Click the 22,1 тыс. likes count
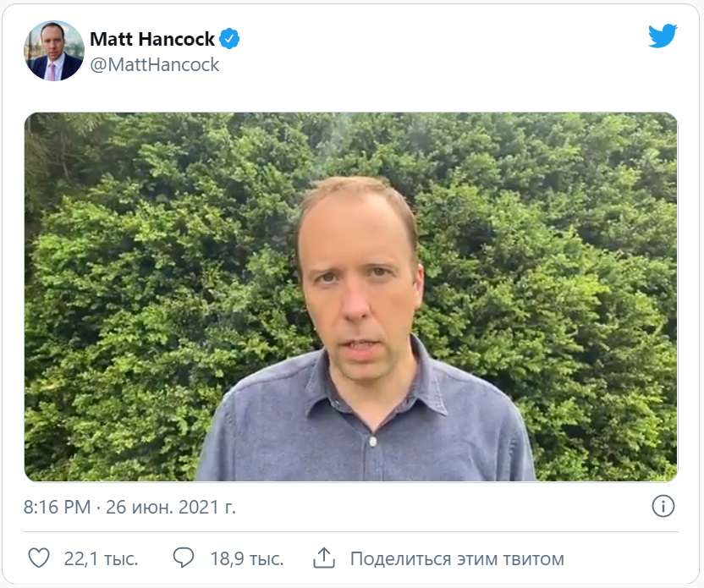The width and height of the screenshot is (704, 588). [x=101, y=559]
